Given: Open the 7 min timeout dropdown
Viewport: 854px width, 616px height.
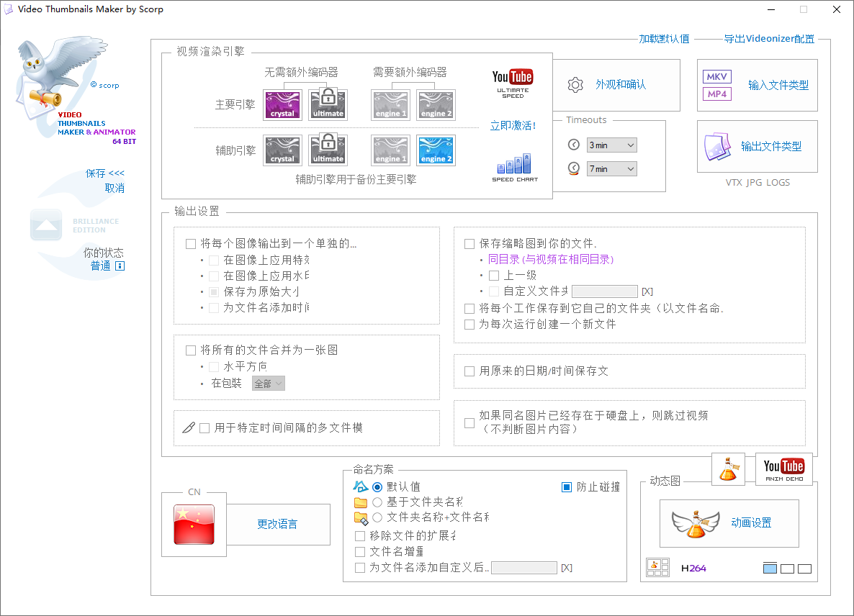Looking at the screenshot, I should (x=611, y=168).
